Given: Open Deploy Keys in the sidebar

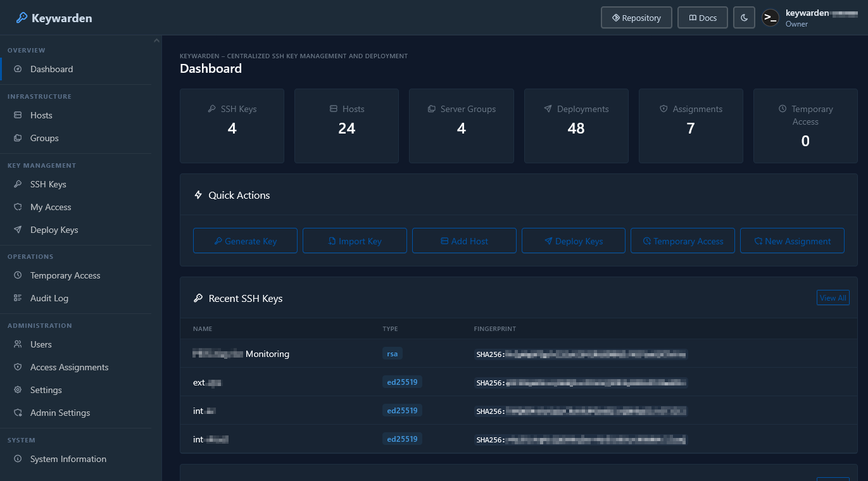Looking at the screenshot, I should click(76, 230).
